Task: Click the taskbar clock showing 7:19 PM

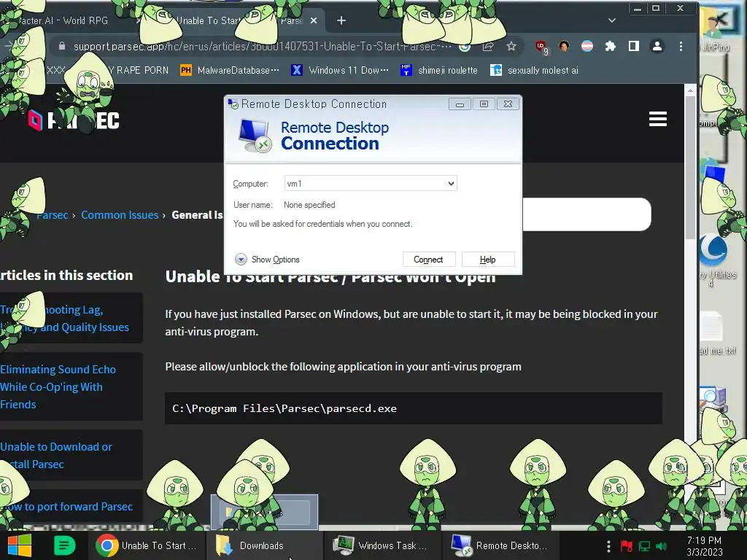Action: pyautogui.click(x=704, y=546)
